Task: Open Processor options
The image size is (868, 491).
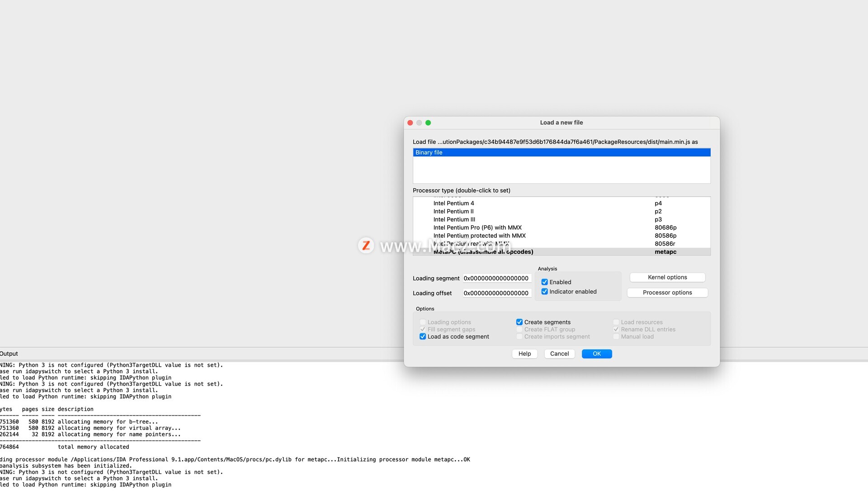Action: tap(667, 293)
